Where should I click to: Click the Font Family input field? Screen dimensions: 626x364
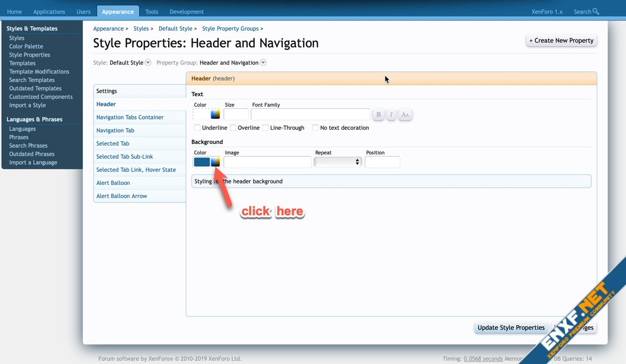tap(310, 115)
